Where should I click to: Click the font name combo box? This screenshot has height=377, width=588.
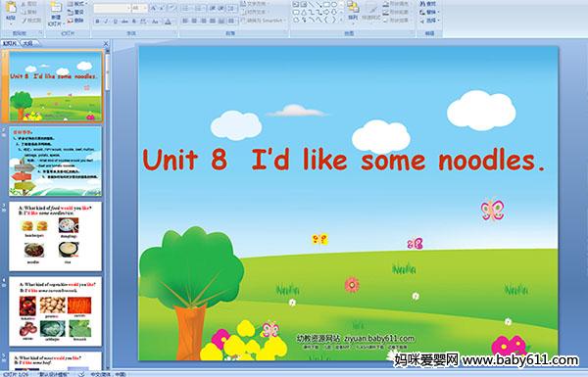click(x=112, y=8)
